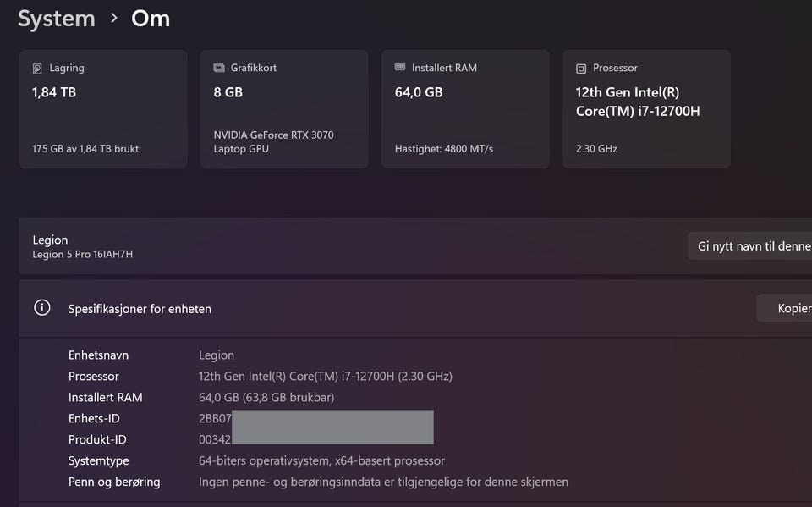Click the Systemtype 64-biters value
This screenshot has width=812, height=507.
point(321,461)
